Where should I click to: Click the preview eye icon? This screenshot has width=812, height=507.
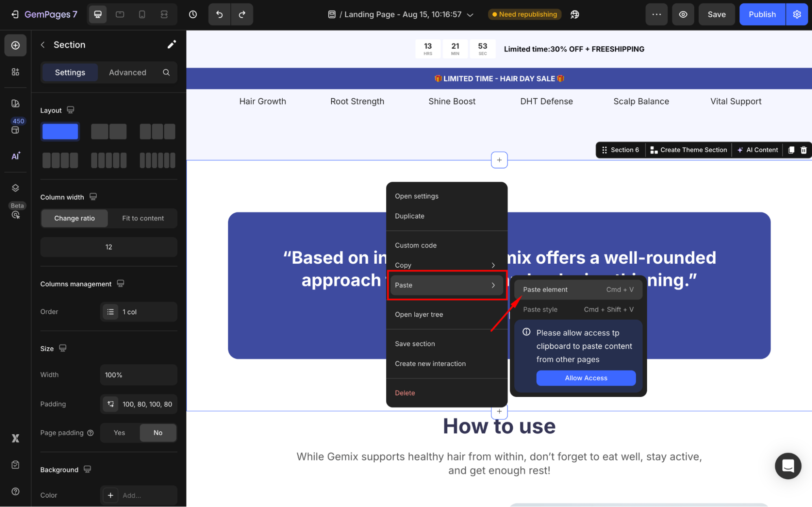coord(683,15)
